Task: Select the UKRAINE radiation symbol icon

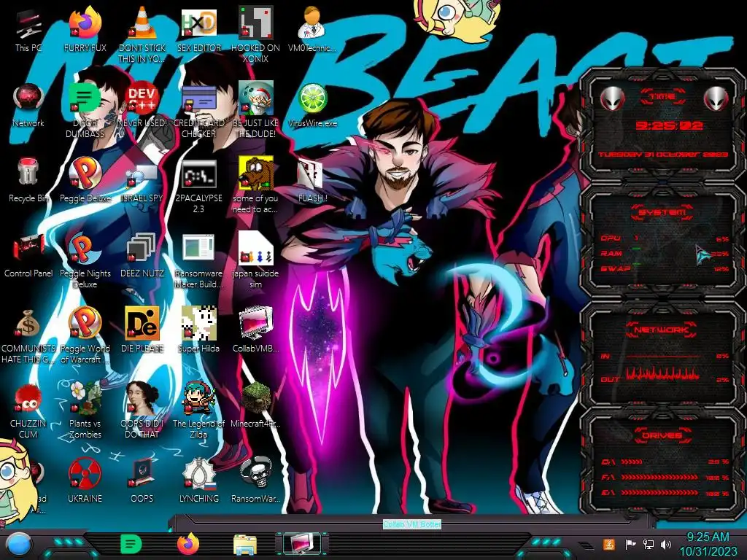Action: pyautogui.click(x=85, y=473)
